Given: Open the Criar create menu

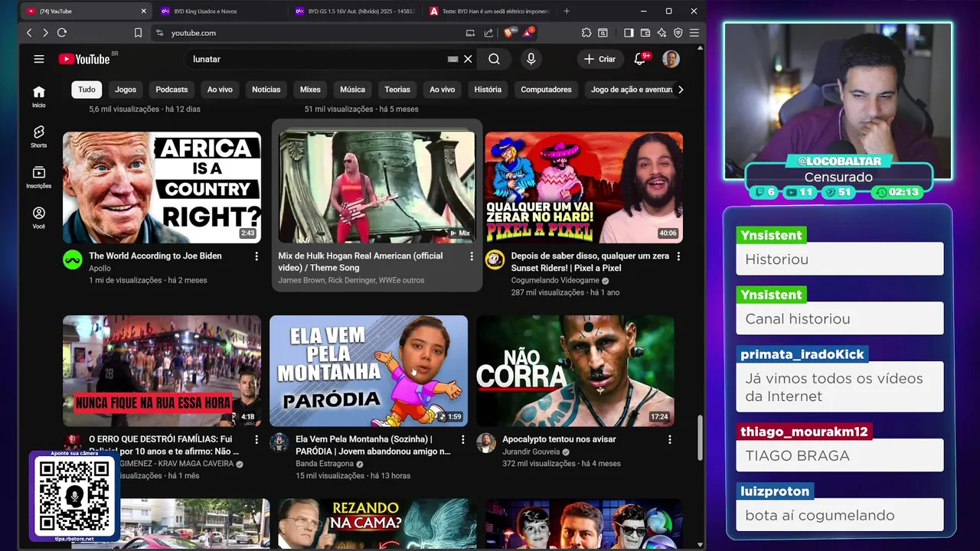Looking at the screenshot, I should pos(599,59).
